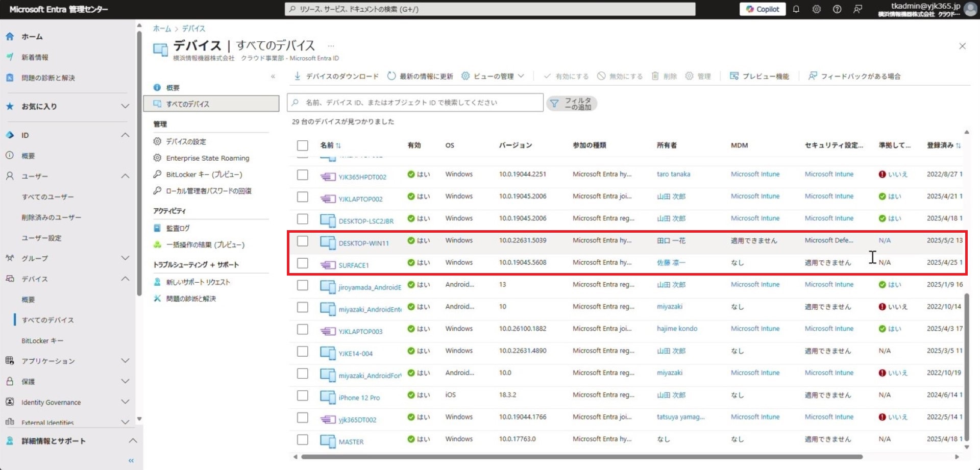
Task: Click the device icon of iPhone 12 Pro row
Action: pyautogui.click(x=328, y=397)
